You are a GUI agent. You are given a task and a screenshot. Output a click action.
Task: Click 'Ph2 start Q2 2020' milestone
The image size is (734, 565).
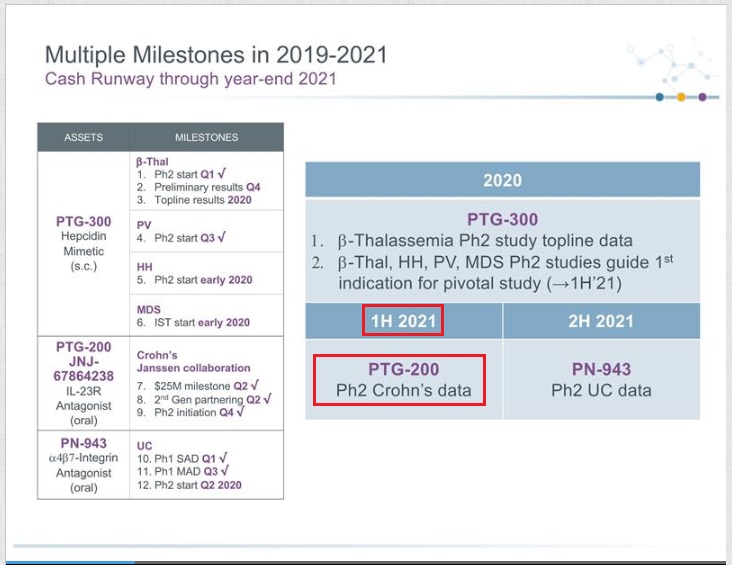[x=189, y=485]
